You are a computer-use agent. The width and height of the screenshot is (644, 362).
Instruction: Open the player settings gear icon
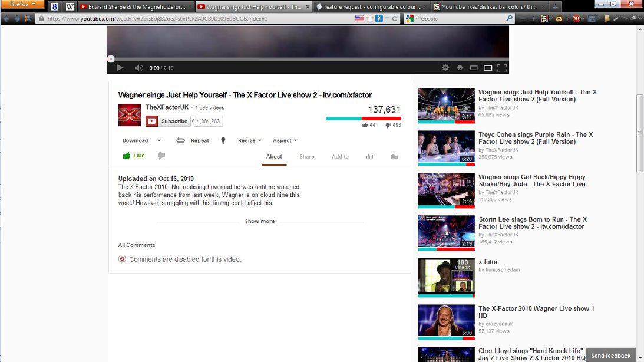point(445,67)
